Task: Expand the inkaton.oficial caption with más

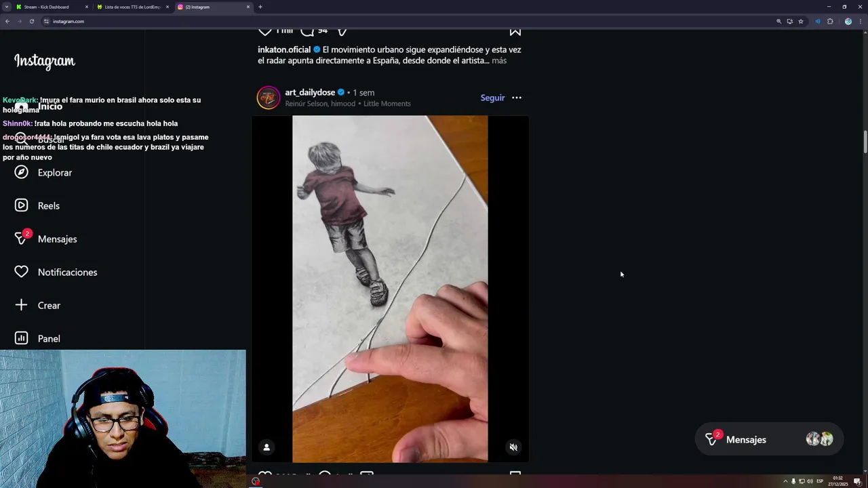Action: [499, 60]
